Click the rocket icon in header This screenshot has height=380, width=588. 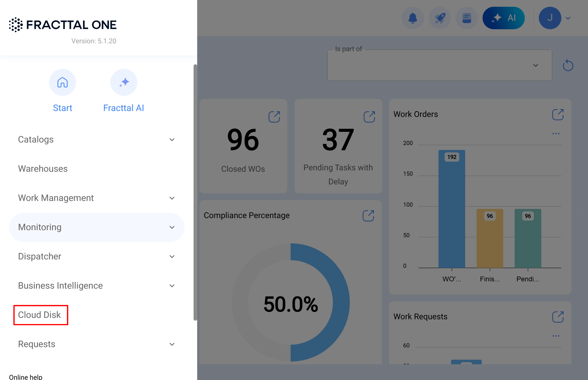coord(439,18)
